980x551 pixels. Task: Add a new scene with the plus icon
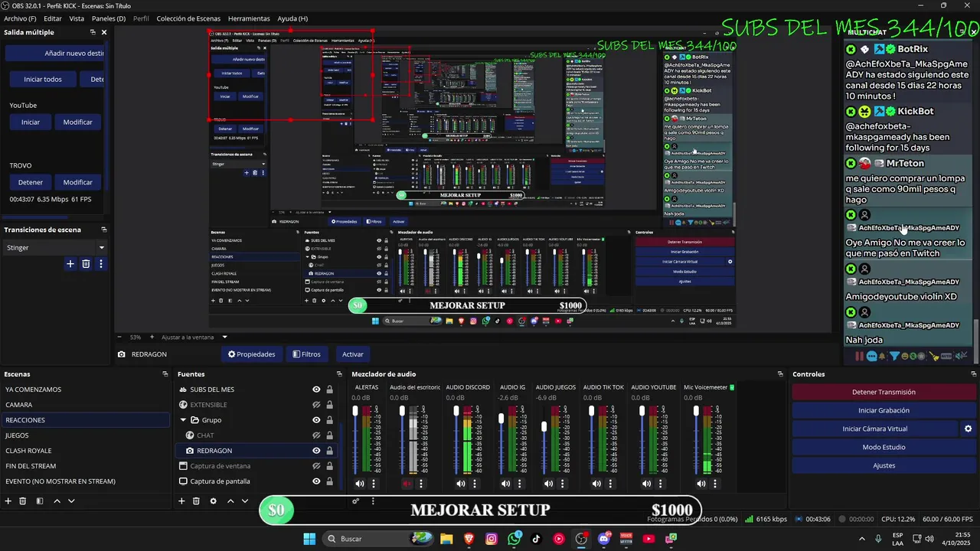pos(8,501)
